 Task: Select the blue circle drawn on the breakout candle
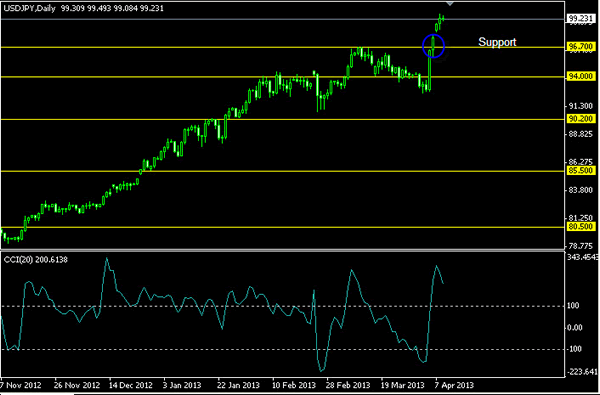433,46
